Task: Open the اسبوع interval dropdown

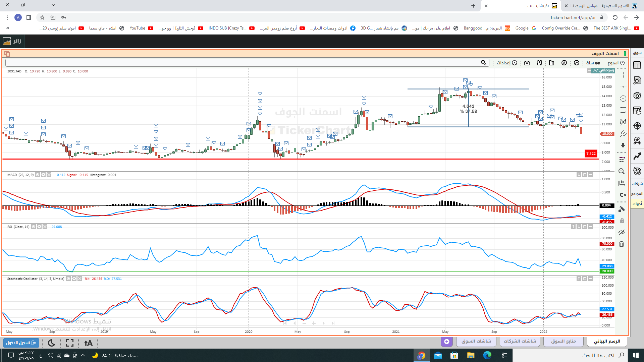Action: pos(616,63)
